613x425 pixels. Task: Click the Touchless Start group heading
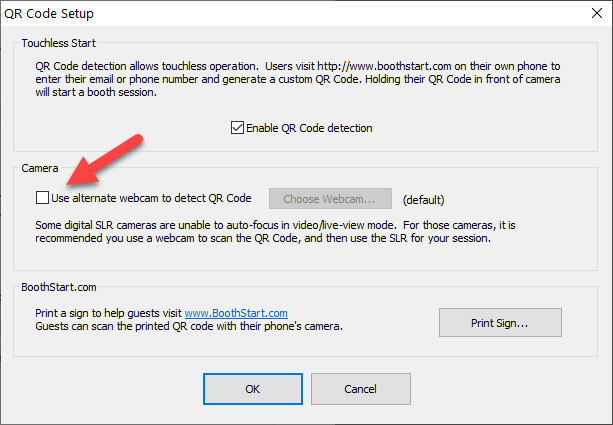(x=59, y=43)
